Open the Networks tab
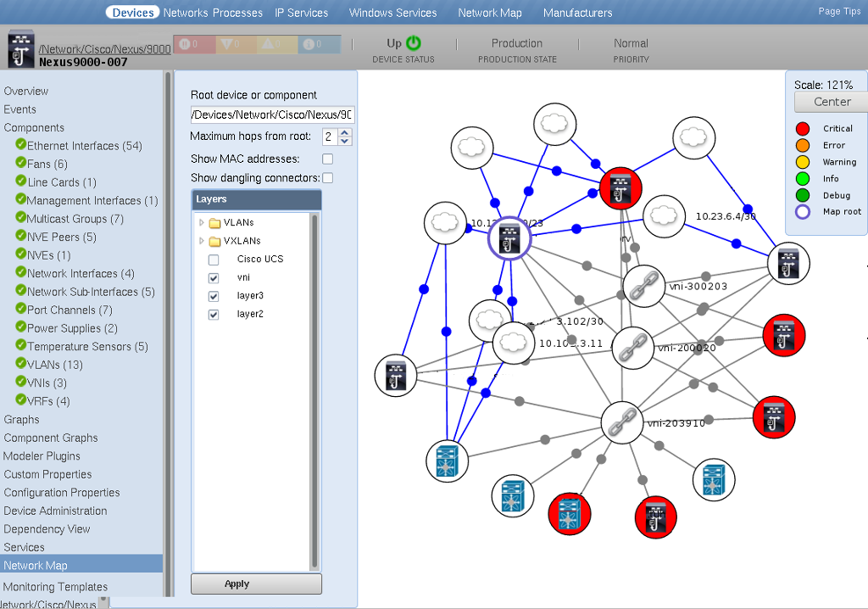The height and width of the screenshot is (609, 868). point(186,13)
